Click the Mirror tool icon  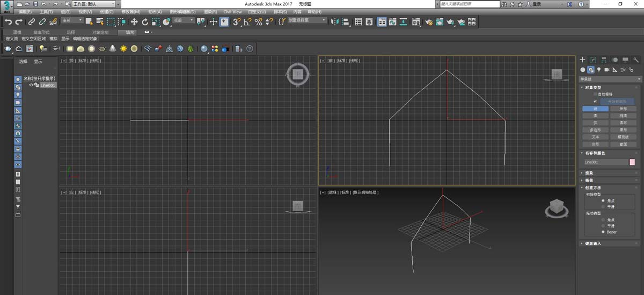335,21
